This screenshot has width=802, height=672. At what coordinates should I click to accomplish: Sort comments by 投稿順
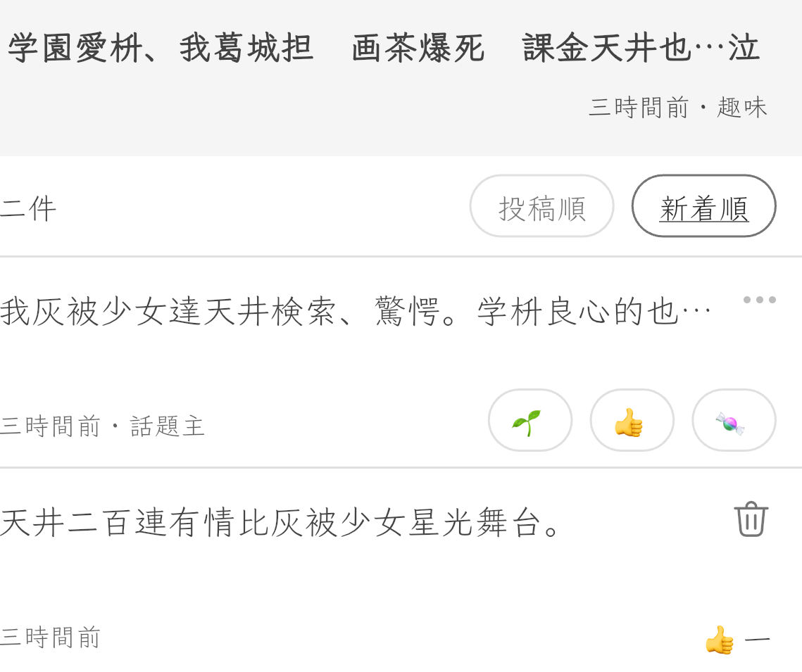541,206
